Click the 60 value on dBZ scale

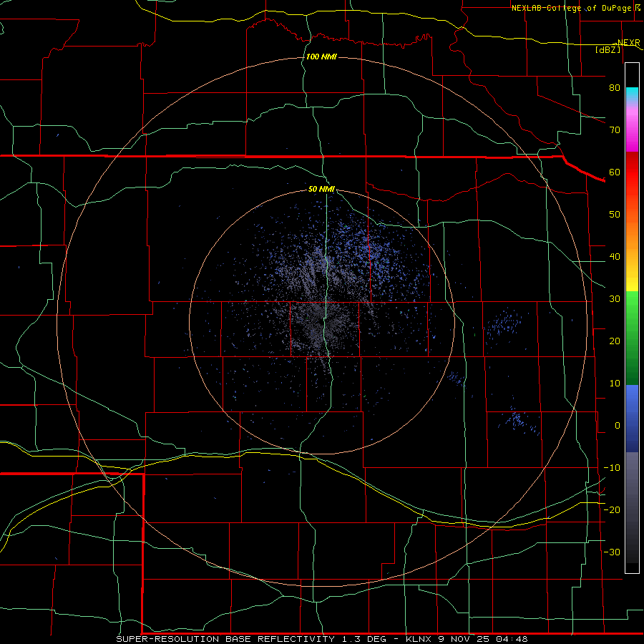615,172
